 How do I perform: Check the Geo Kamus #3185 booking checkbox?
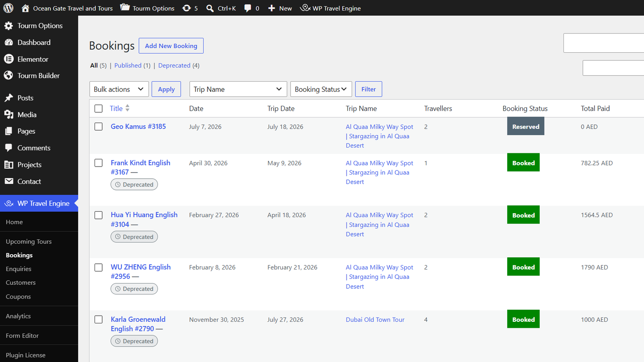99,127
